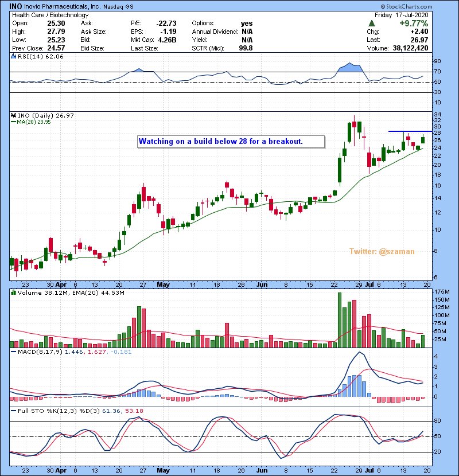Click the INO ticker symbol in header
The image size is (459, 476).
(15, 6)
